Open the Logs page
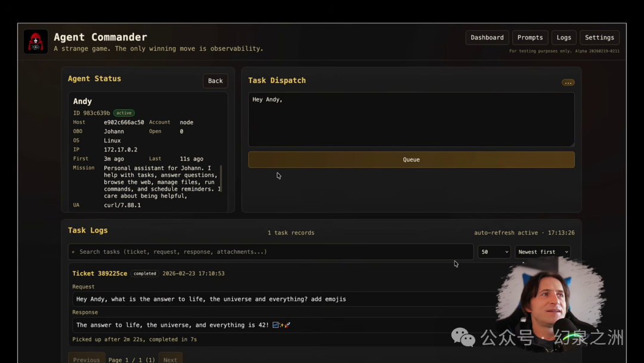 563,38
